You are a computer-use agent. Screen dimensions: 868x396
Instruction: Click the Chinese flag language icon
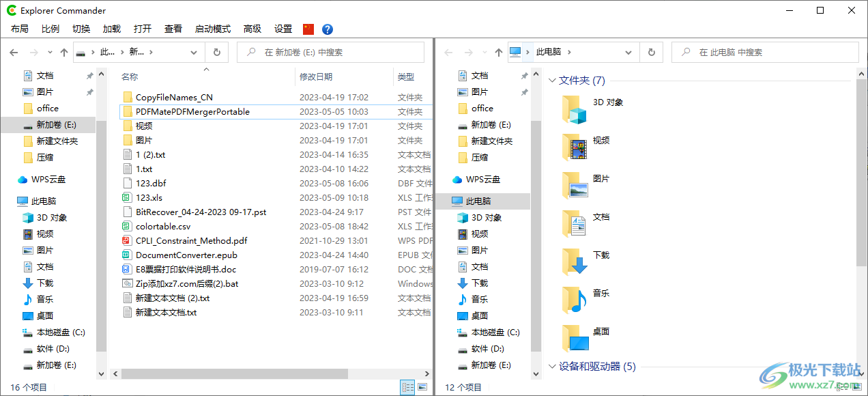pyautogui.click(x=308, y=29)
